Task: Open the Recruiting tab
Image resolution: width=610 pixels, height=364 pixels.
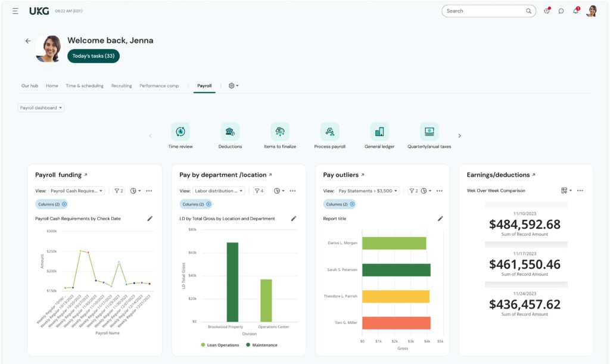Action: [x=122, y=85]
